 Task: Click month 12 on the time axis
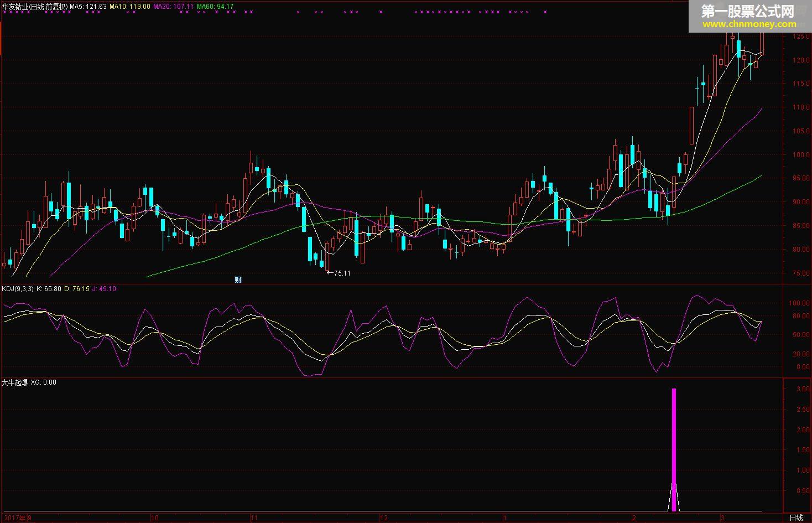click(383, 518)
